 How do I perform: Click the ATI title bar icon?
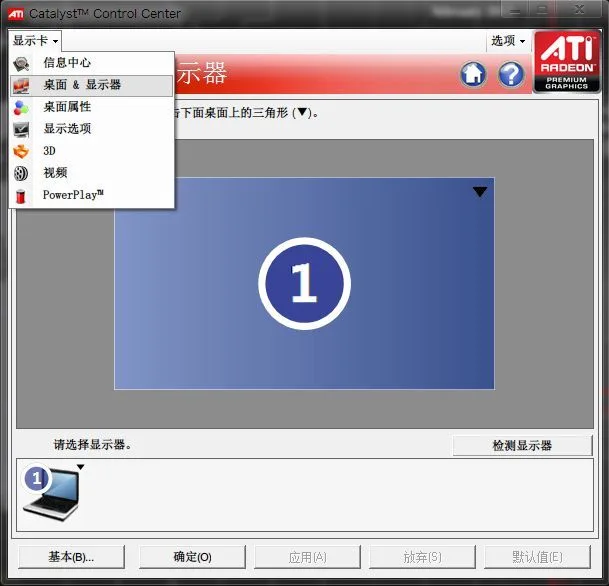(16, 14)
